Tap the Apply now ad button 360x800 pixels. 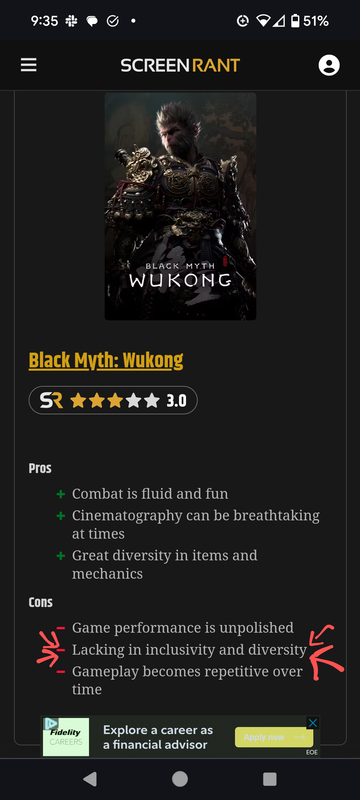coord(274,737)
